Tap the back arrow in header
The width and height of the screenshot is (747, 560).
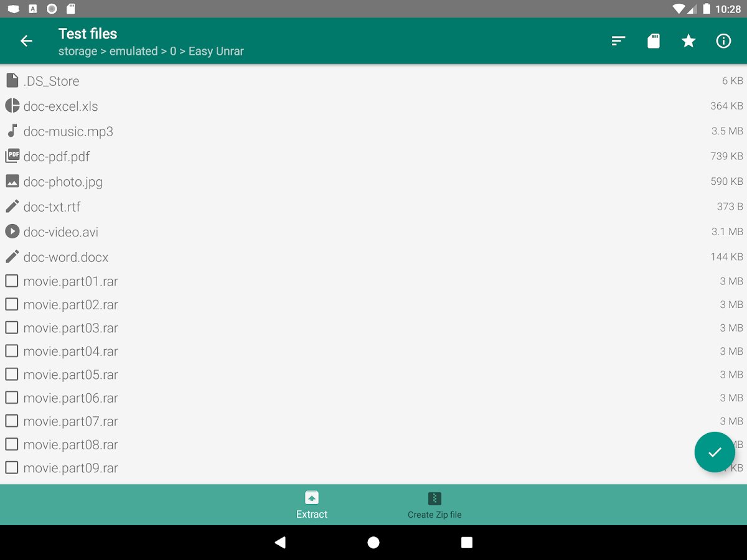(26, 41)
